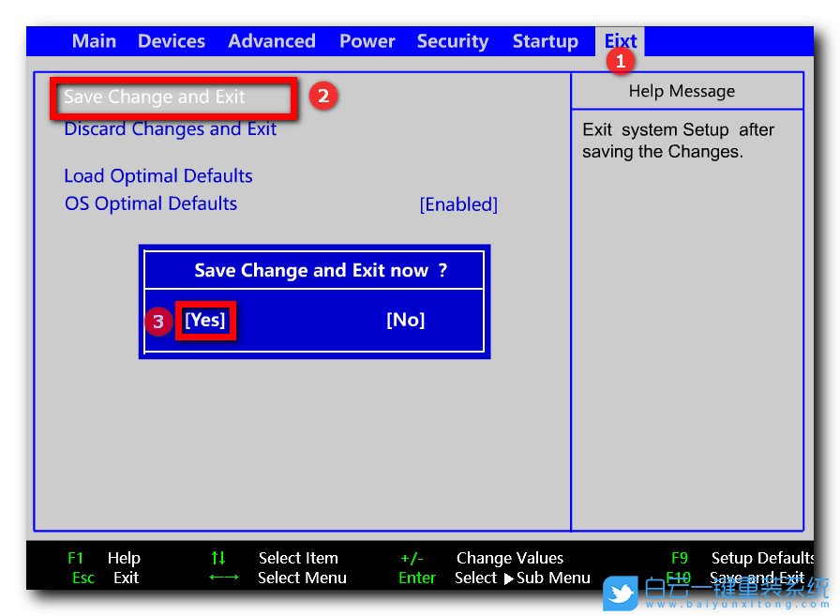The image size is (840, 616).
Task: Select Discard Changes and Exit
Action: pyautogui.click(x=170, y=129)
